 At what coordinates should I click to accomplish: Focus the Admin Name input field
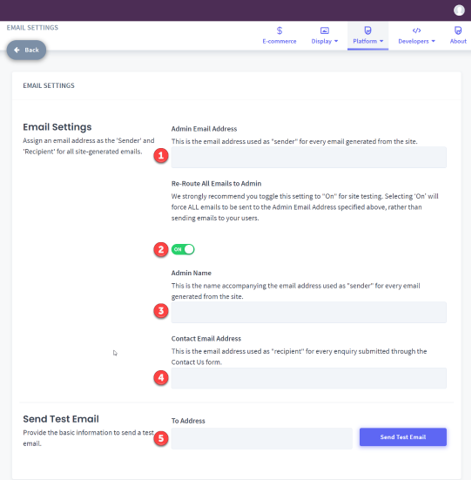pos(309,312)
